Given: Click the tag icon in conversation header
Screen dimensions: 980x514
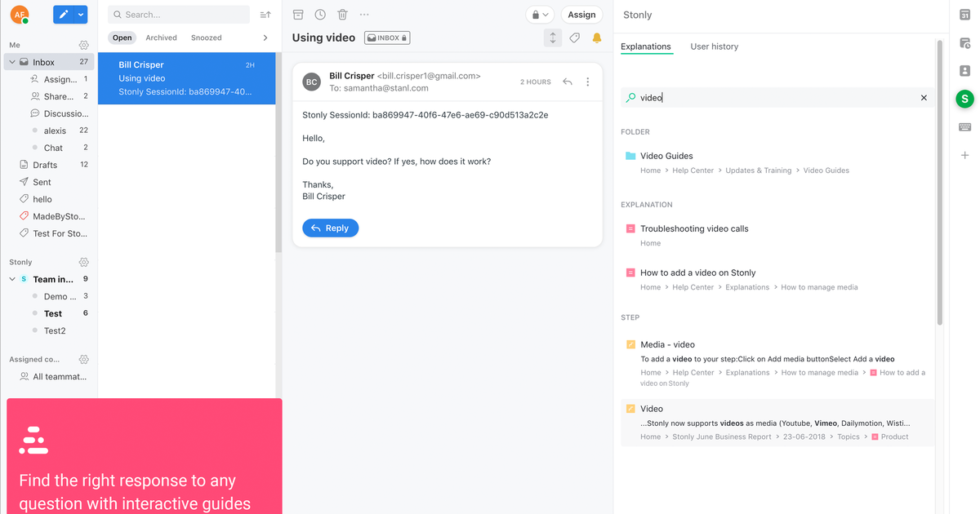Looking at the screenshot, I should click(575, 38).
